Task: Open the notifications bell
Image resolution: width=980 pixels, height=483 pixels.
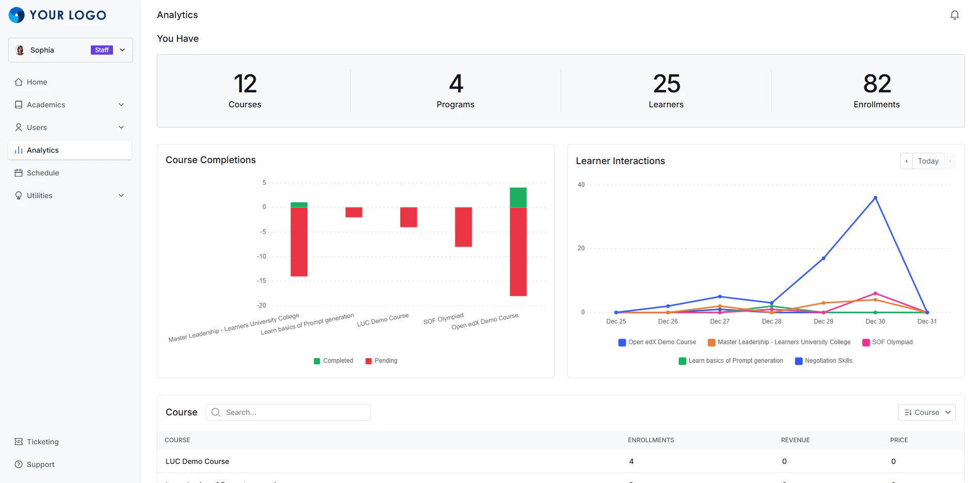Action: (x=955, y=15)
